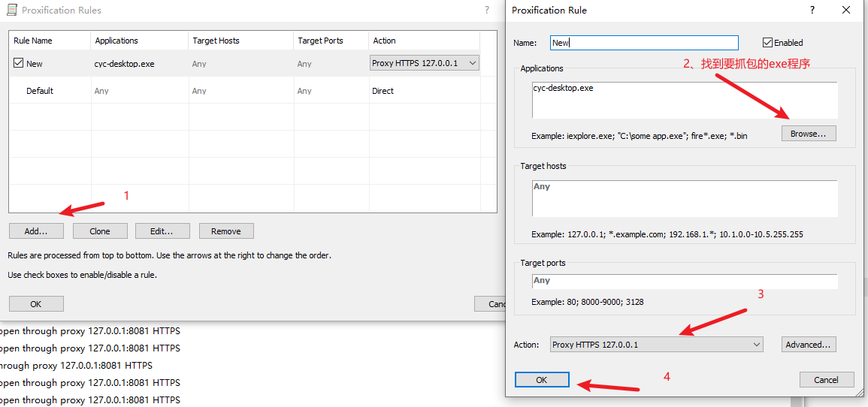The height and width of the screenshot is (407, 868).
Task: Click the Target hosts text box
Action: pyautogui.click(x=684, y=198)
